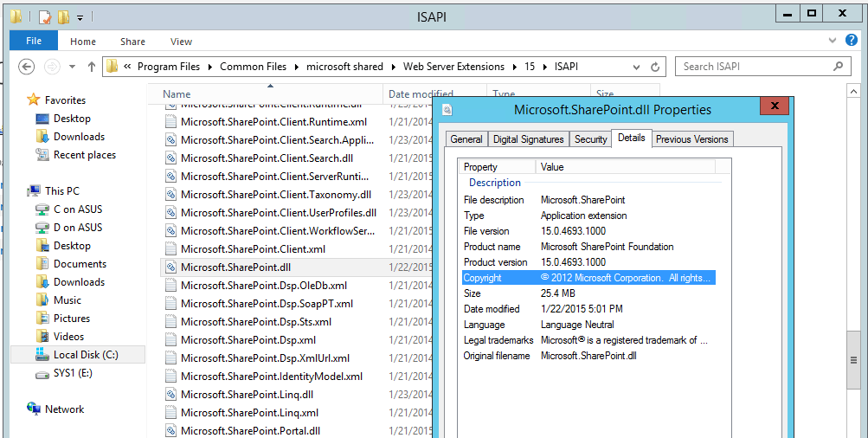Select Microsoft.SharePoint.Dsp.OleDb.xml file

pyautogui.click(x=264, y=286)
